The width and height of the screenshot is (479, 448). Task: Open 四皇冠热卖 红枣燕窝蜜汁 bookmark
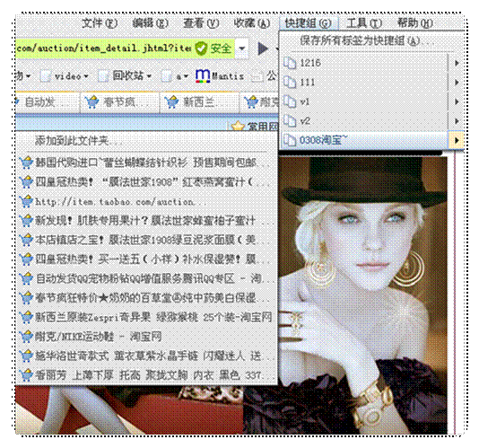(x=146, y=182)
